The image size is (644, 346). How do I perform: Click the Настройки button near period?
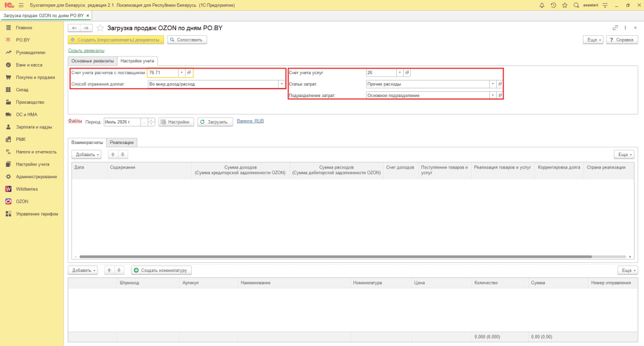click(176, 122)
